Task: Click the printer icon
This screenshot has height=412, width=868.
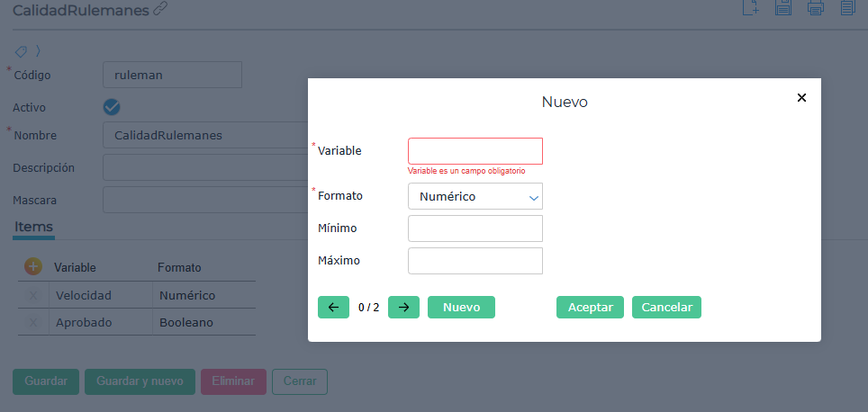Action: (816, 8)
